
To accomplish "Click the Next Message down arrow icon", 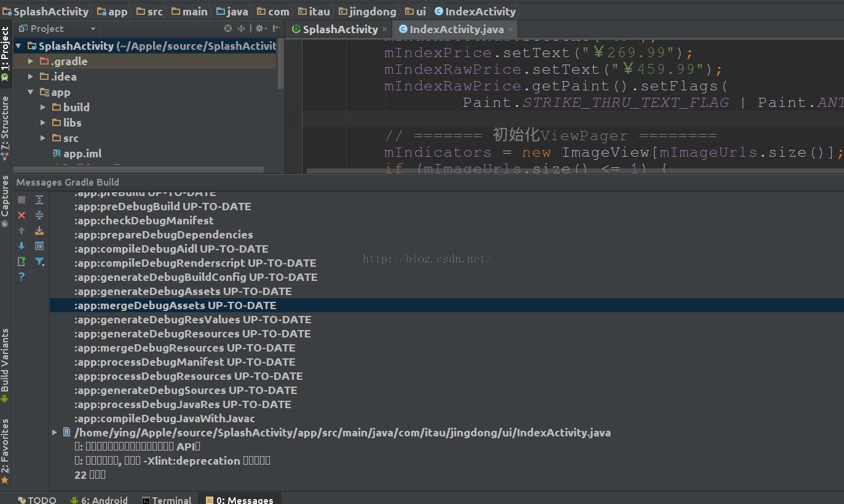I will point(22,246).
